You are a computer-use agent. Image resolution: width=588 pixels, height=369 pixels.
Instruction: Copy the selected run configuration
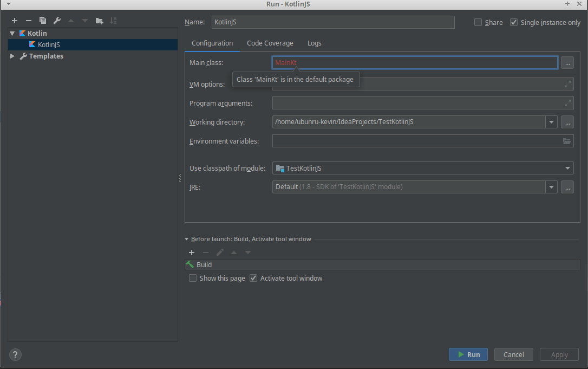coord(43,21)
